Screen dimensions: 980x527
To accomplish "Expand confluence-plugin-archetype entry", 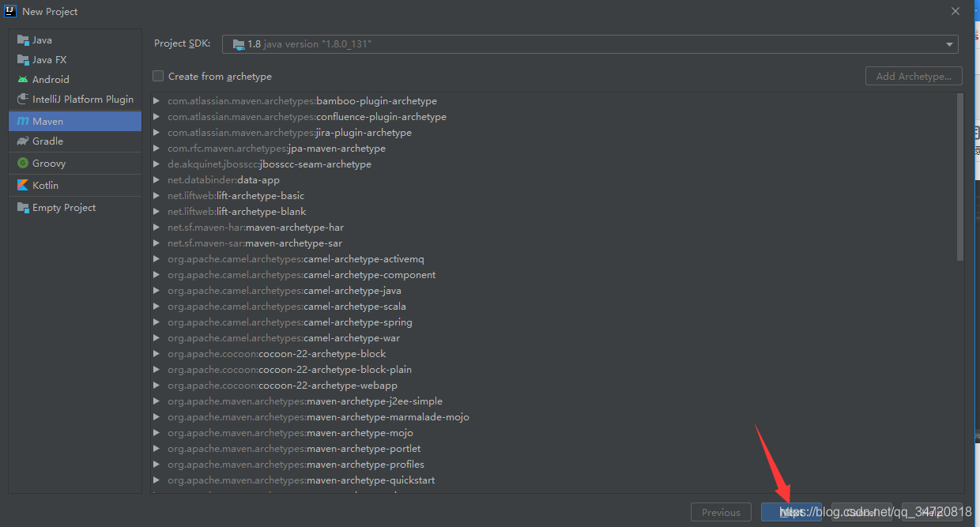I will click(156, 117).
